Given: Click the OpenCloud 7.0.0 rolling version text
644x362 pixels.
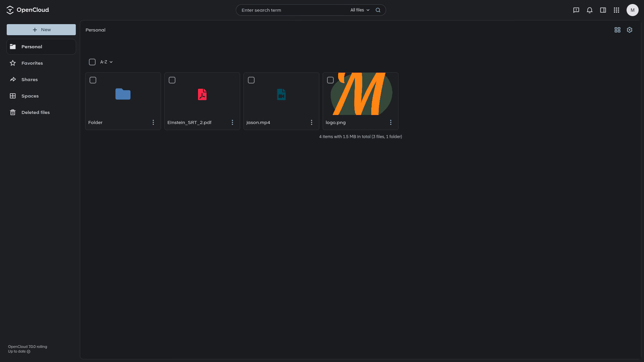Looking at the screenshot, I should 28,347.
